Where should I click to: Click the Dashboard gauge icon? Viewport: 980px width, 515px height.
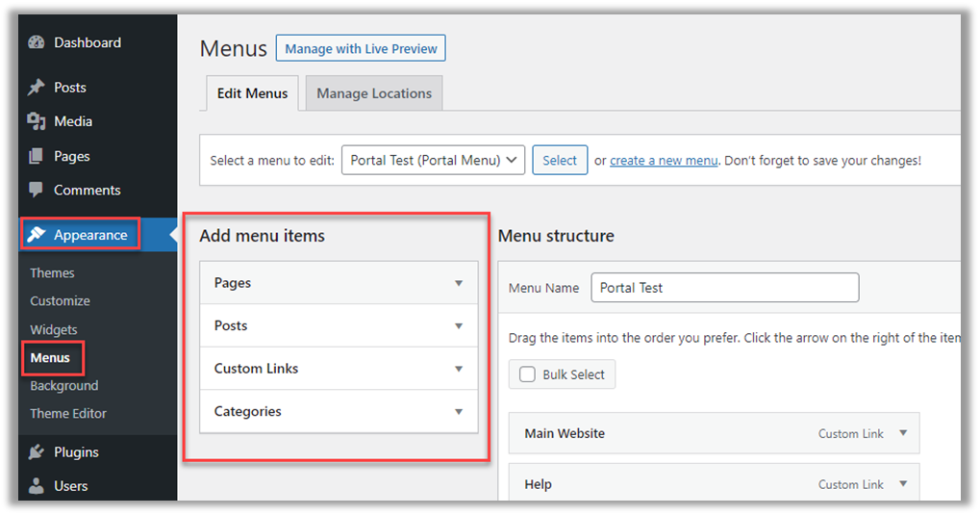pyautogui.click(x=37, y=42)
